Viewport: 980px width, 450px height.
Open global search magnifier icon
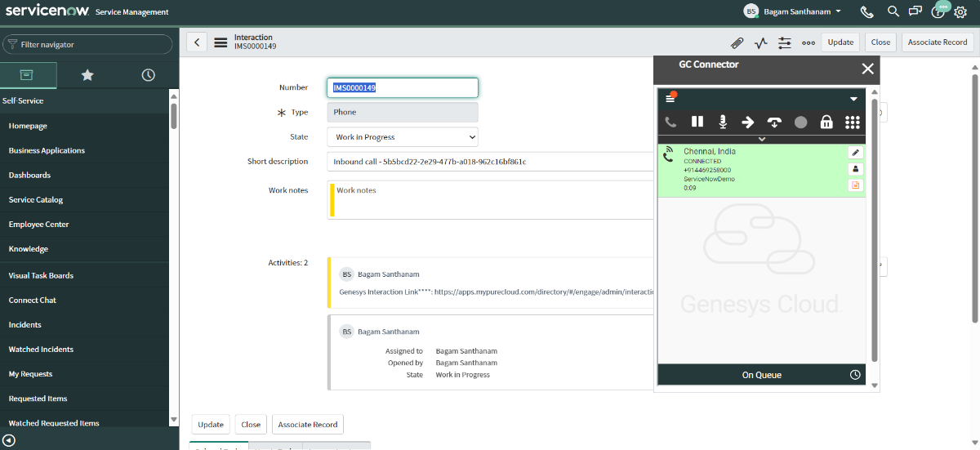coord(893,11)
